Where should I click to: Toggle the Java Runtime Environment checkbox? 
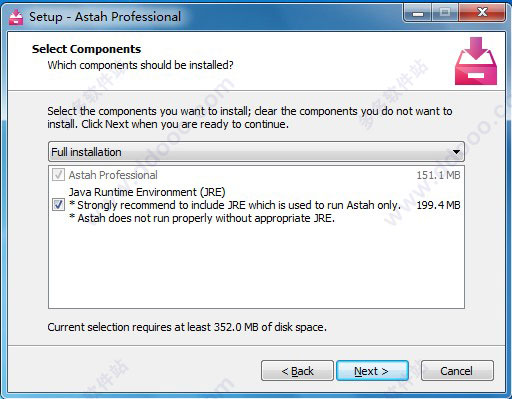click(58, 205)
